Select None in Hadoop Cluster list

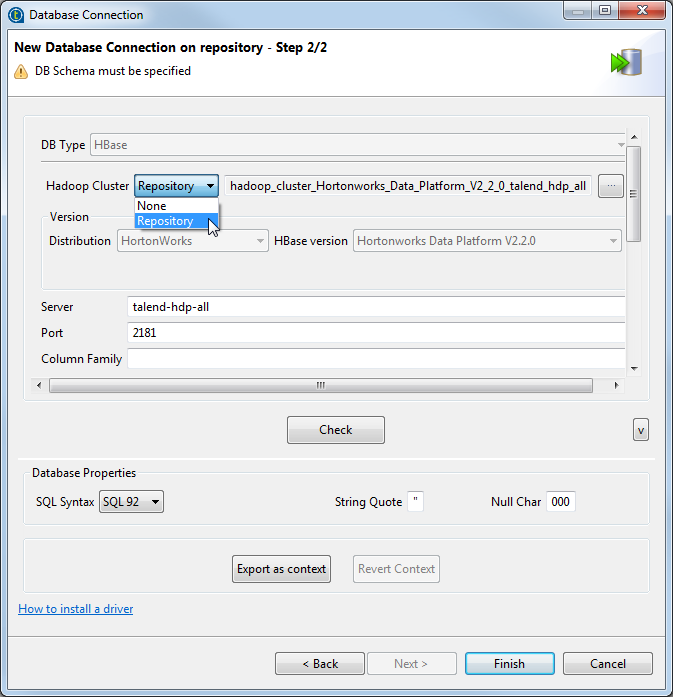176,206
